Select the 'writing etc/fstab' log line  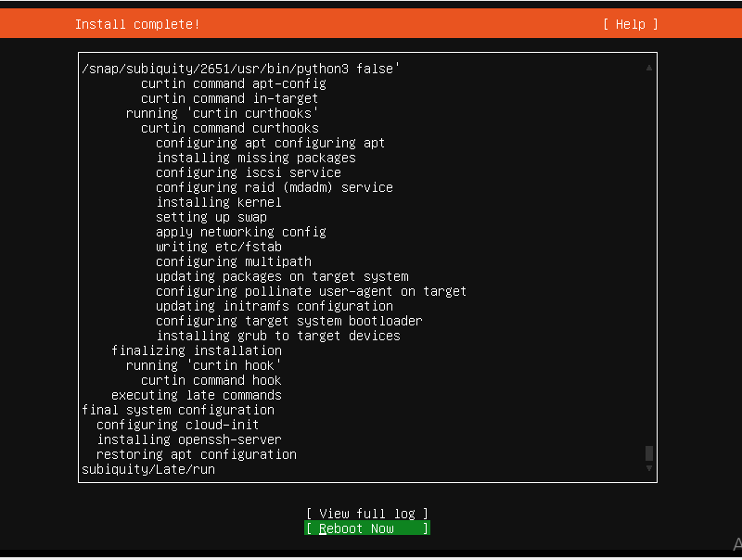pyautogui.click(x=218, y=247)
